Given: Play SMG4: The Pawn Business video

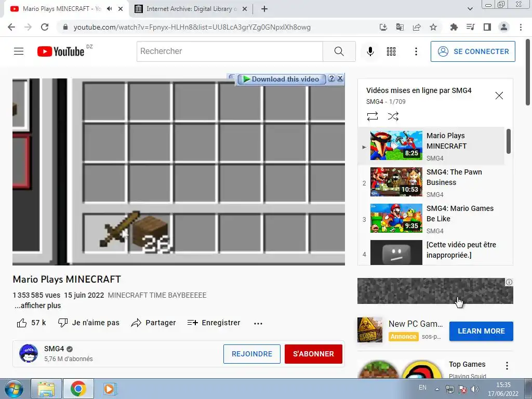Looking at the screenshot, I should pyautogui.click(x=431, y=182).
